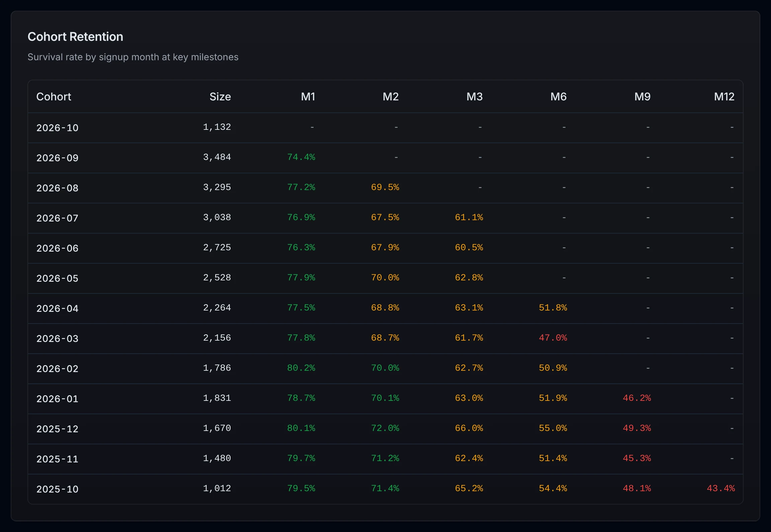Select the 2026-04 cohort row label
The height and width of the screenshot is (532, 771).
(x=57, y=308)
